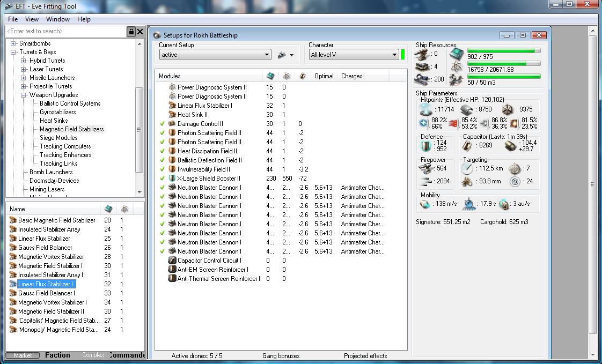Screen dimensions: 602x364
Task: Clear search with the X icon
Action: pos(140,32)
